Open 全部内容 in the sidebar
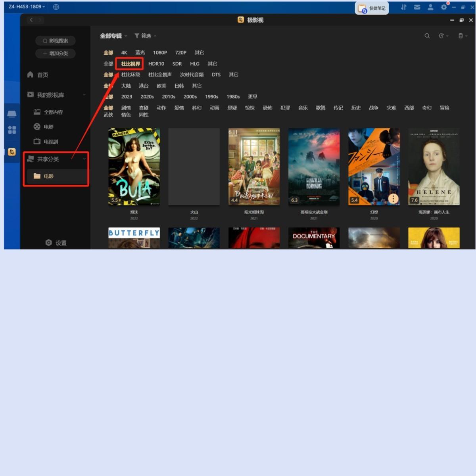 48,112
